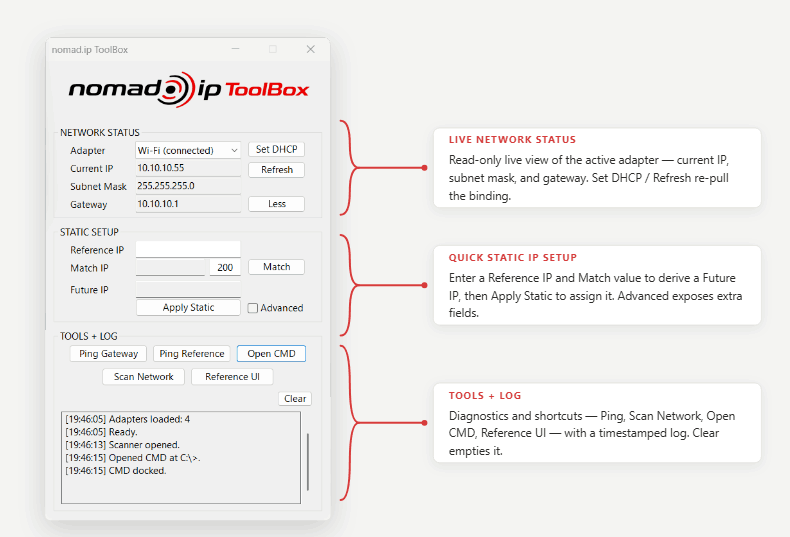Click the Future IP field
Viewport: 790px width, 537px height.
coord(188,289)
